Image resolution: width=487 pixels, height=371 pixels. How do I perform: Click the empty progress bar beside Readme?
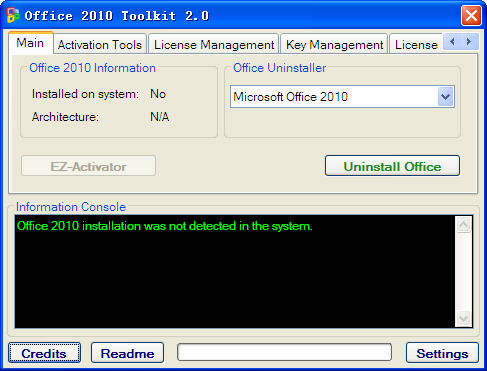[285, 353]
